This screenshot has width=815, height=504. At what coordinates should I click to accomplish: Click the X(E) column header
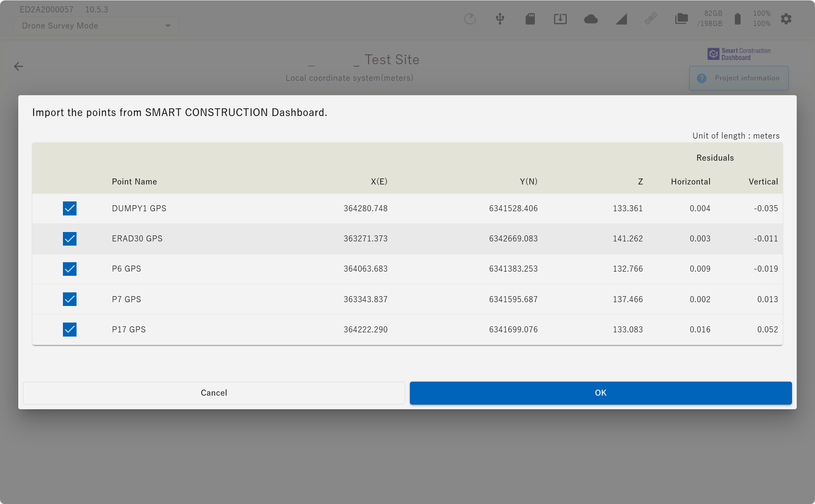coord(379,181)
